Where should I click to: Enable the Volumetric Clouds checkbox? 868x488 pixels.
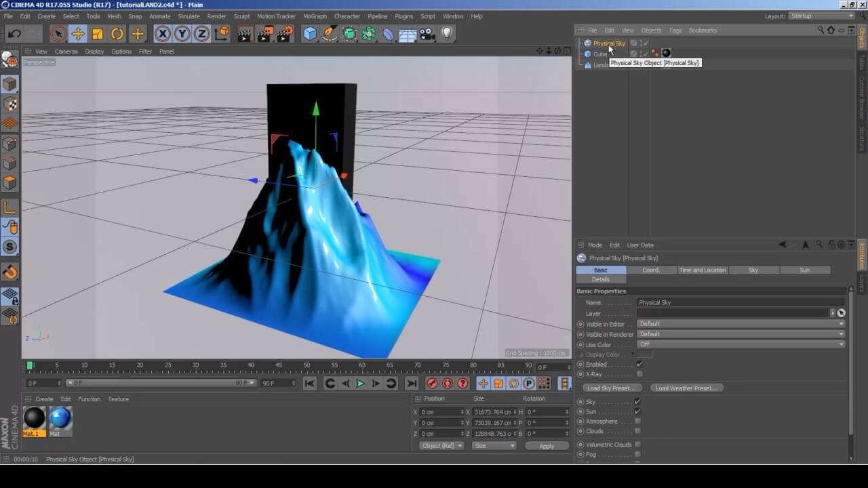tap(637, 445)
